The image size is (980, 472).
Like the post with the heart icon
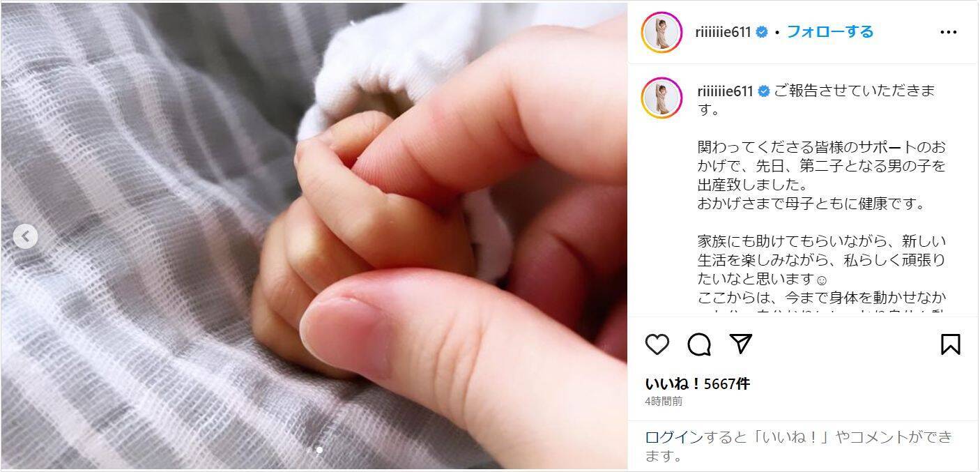tap(657, 344)
